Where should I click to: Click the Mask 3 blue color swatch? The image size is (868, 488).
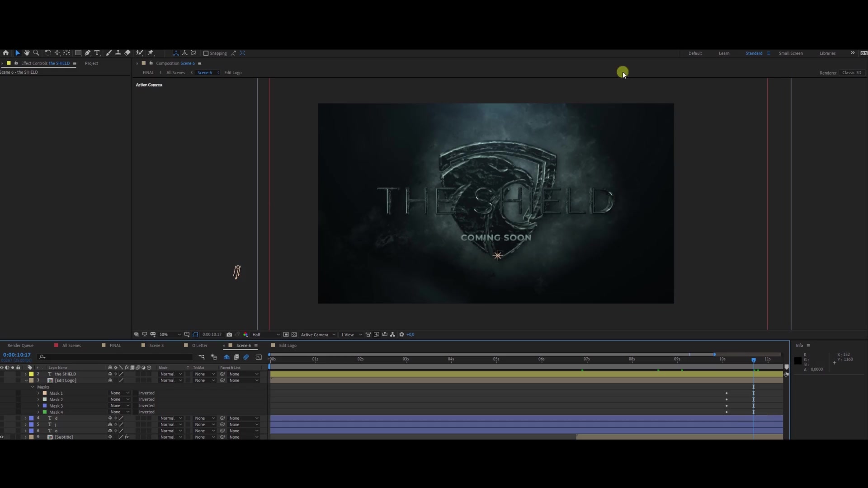[x=45, y=406]
